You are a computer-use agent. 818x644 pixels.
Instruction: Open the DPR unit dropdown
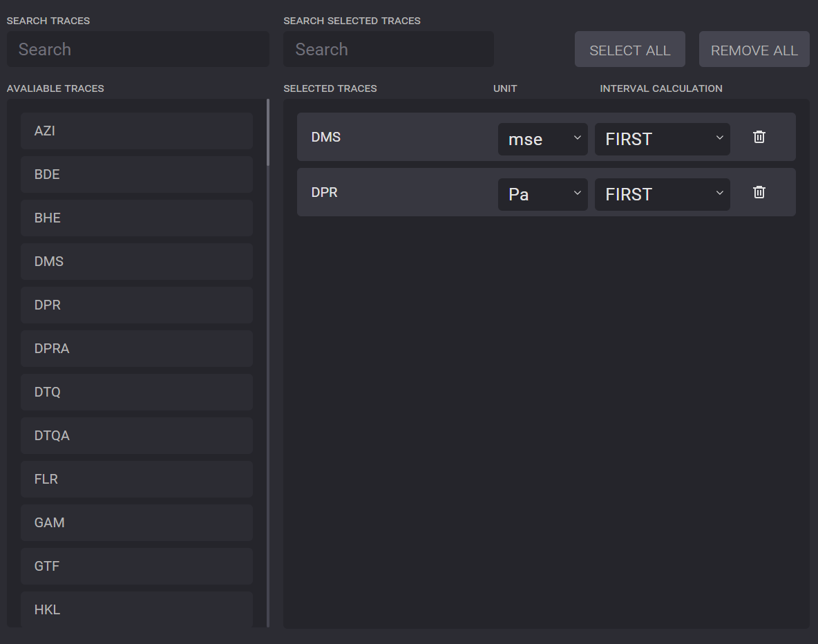pyautogui.click(x=542, y=194)
